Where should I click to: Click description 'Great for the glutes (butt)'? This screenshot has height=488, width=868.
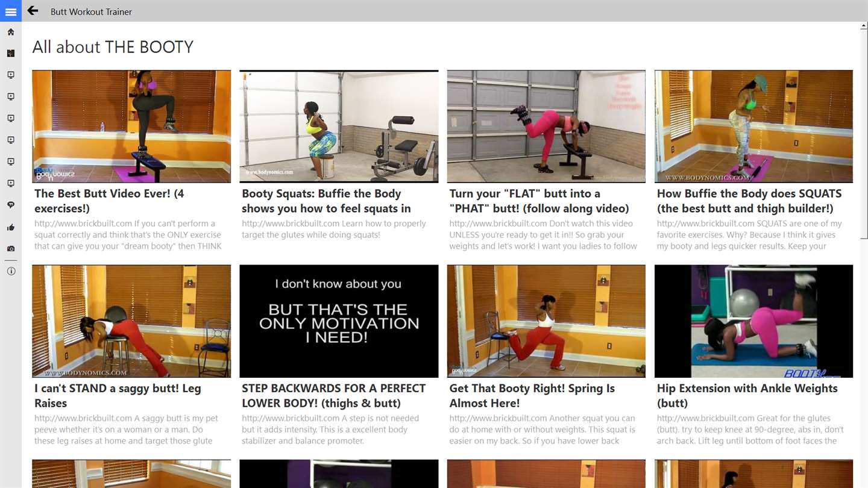point(750,430)
